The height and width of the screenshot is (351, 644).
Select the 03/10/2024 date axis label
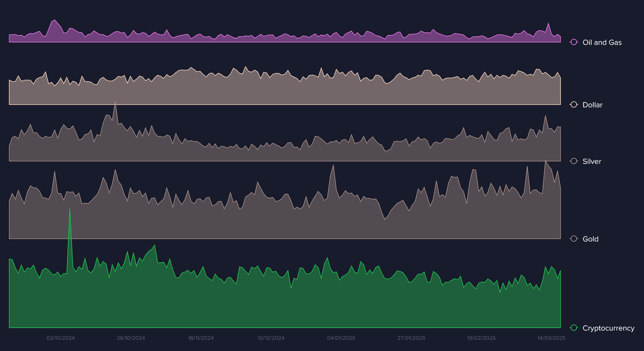pyautogui.click(x=61, y=338)
